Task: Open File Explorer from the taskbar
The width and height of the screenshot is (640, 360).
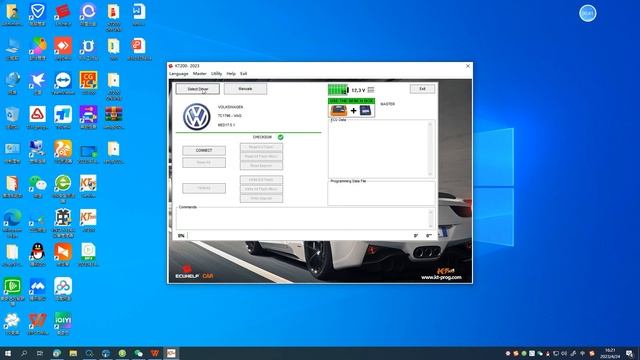Action: point(73,353)
